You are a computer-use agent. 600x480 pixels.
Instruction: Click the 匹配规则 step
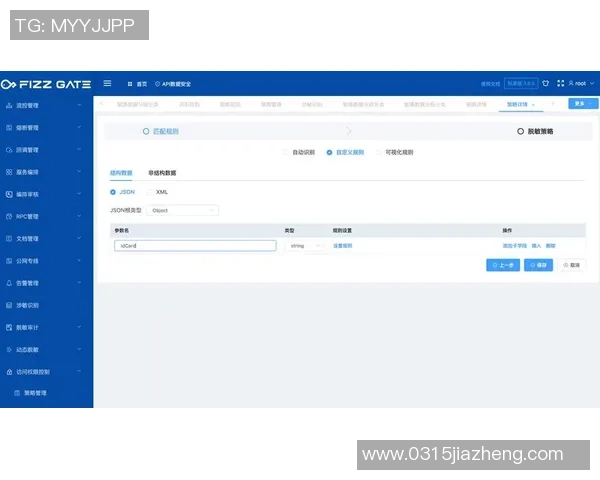(x=161, y=131)
